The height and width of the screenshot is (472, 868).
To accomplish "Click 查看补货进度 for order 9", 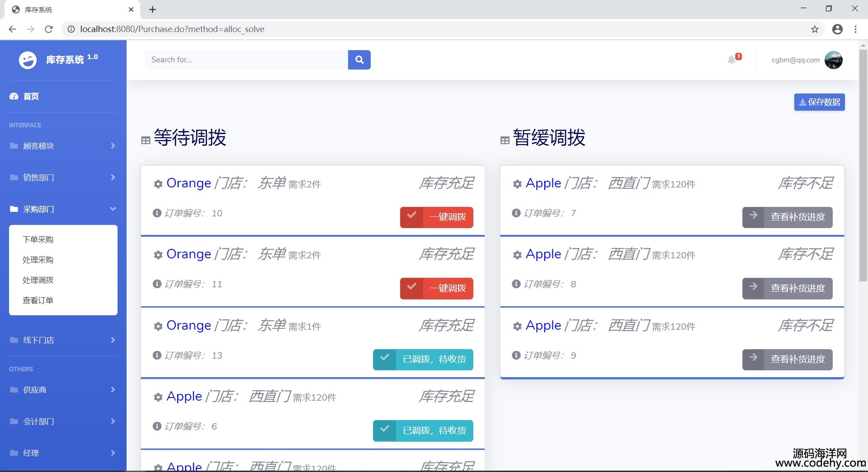I will click(787, 360).
